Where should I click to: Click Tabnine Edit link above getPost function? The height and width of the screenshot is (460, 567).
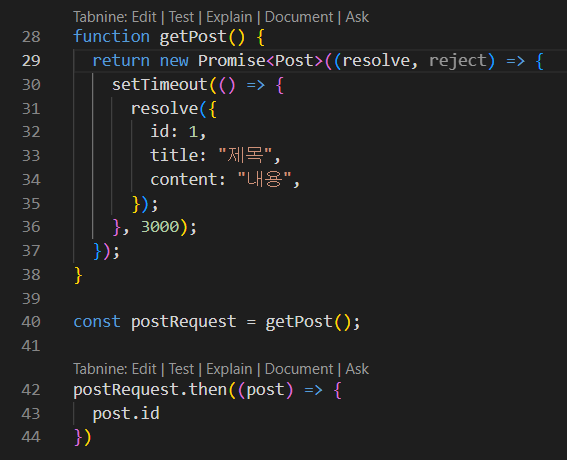pyautogui.click(x=144, y=17)
